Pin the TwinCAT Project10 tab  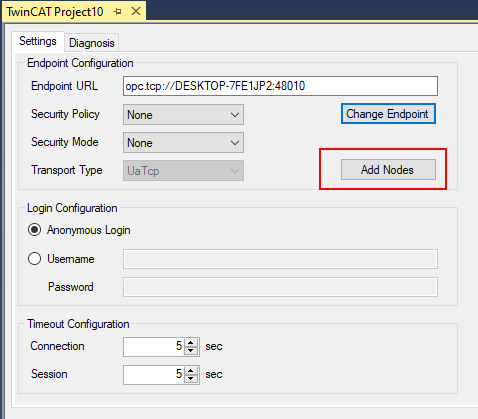(x=117, y=12)
